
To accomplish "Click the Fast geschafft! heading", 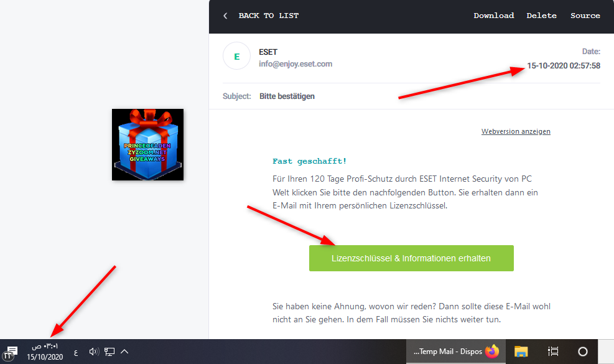I will [x=309, y=161].
